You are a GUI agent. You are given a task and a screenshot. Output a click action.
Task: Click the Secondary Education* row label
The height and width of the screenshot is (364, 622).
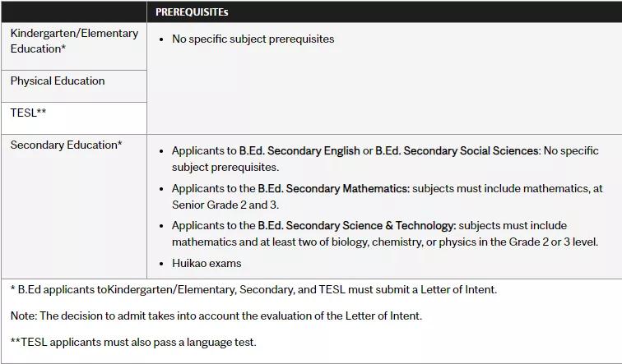[x=67, y=145]
